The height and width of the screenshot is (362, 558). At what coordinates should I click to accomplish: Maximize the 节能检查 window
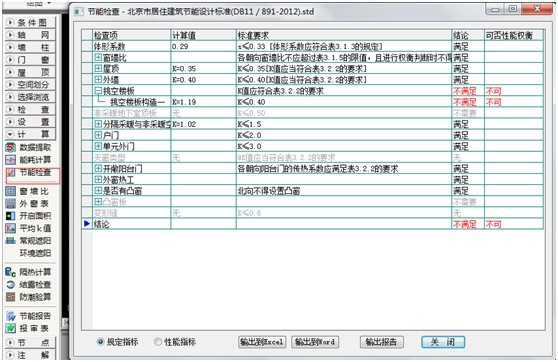pos(512,9)
